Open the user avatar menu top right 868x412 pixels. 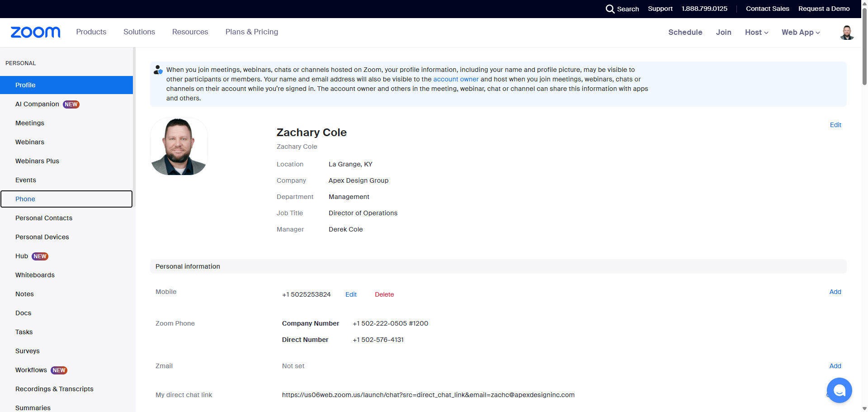coord(846,33)
